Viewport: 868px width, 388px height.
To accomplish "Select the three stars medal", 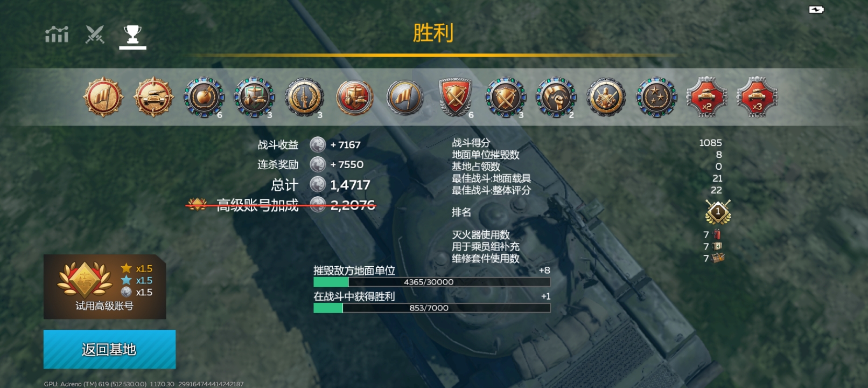I will pos(656,98).
